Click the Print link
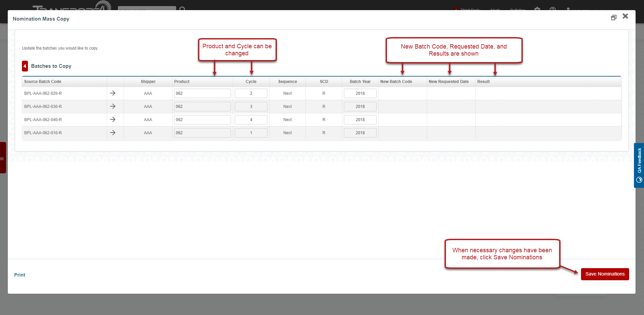644x315 pixels. tap(20, 275)
